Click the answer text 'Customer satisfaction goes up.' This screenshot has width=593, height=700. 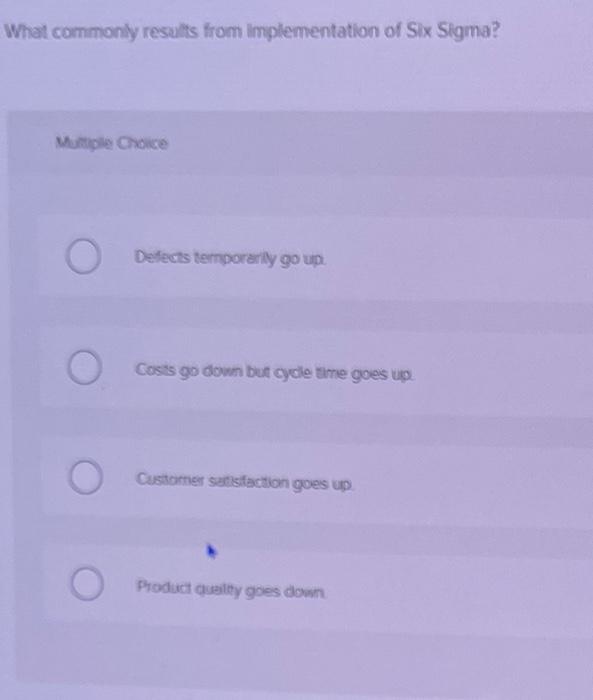[x=245, y=482]
